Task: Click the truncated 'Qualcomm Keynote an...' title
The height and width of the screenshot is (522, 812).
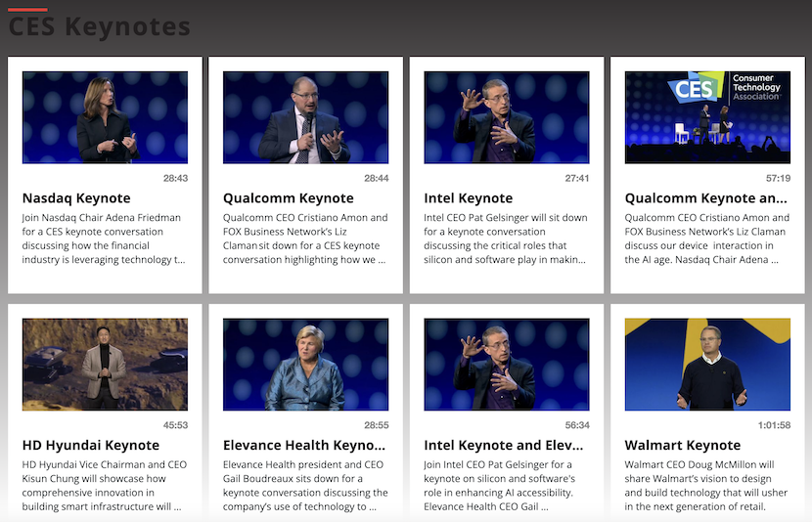Action: pos(706,198)
